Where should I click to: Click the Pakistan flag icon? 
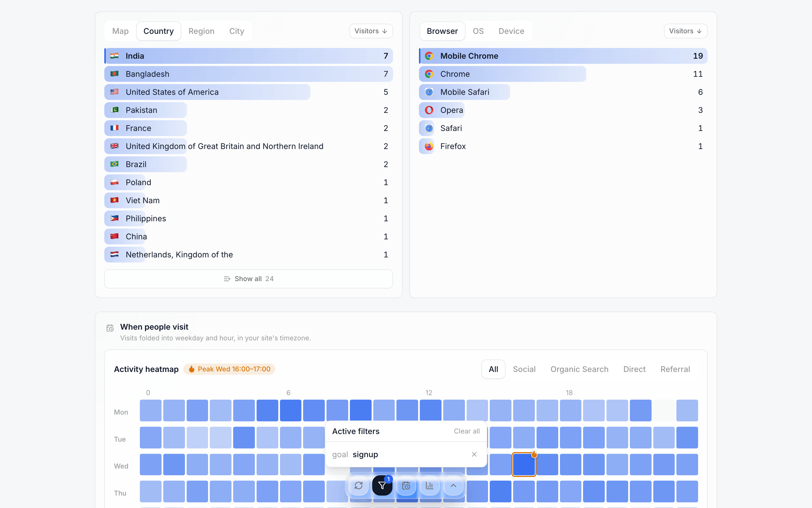[x=114, y=110]
